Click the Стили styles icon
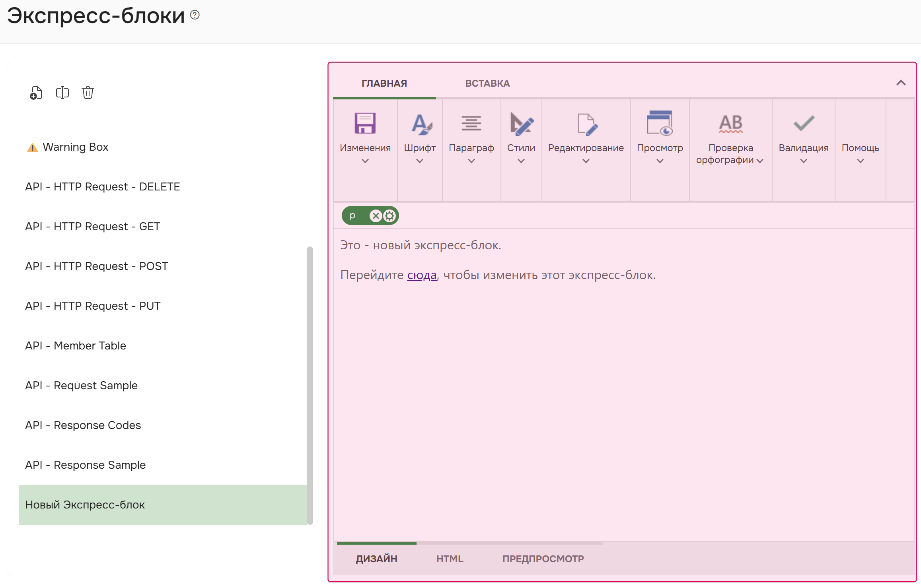Image resolution: width=921 pixels, height=588 pixels. pyautogui.click(x=521, y=124)
